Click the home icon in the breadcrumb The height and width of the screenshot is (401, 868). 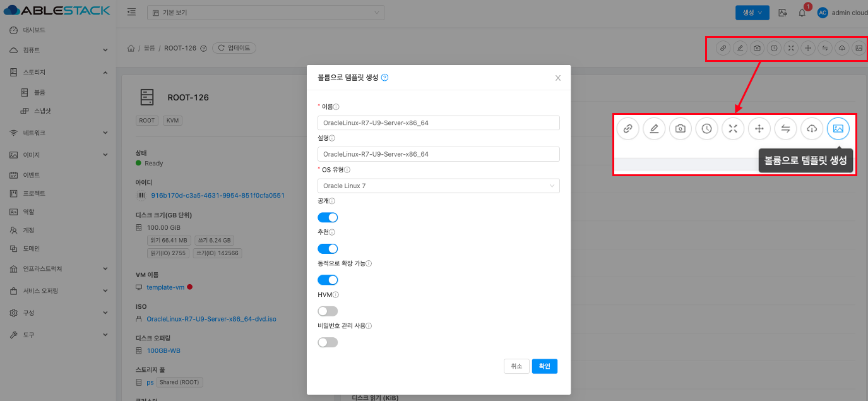[131, 48]
